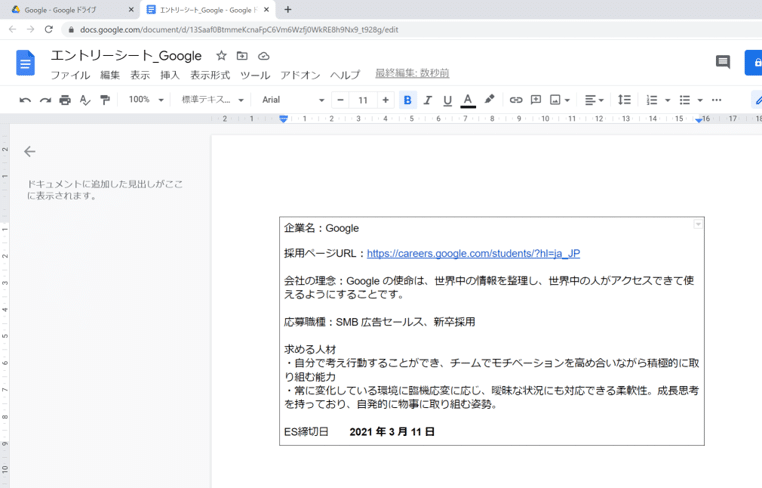Open the text color picker
The image size is (762, 488).
point(468,100)
